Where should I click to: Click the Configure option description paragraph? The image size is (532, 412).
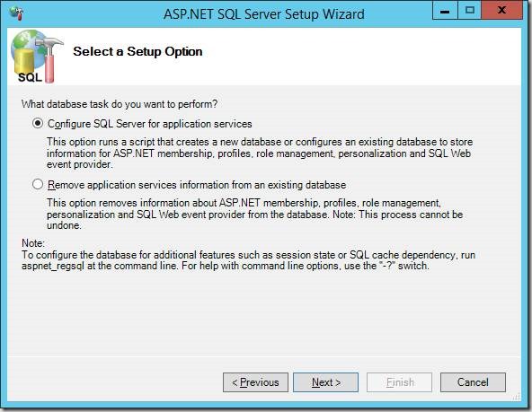[x=260, y=153]
